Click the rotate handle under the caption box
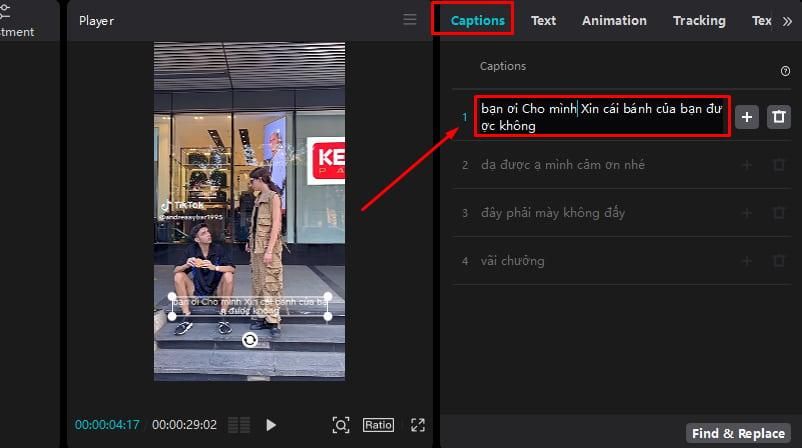 click(250, 340)
